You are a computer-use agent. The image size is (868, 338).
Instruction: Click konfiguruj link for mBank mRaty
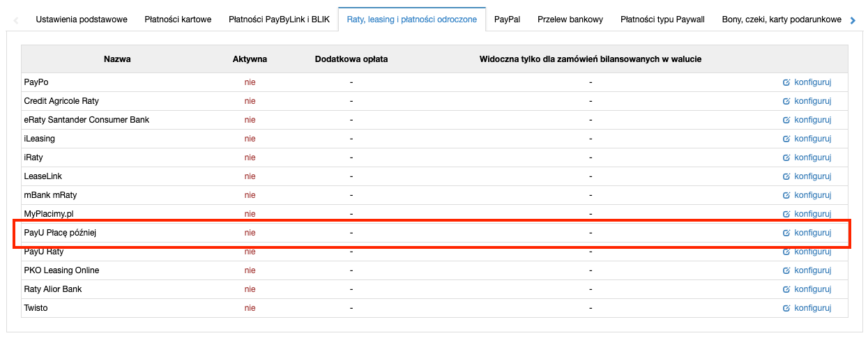pos(813,195)
